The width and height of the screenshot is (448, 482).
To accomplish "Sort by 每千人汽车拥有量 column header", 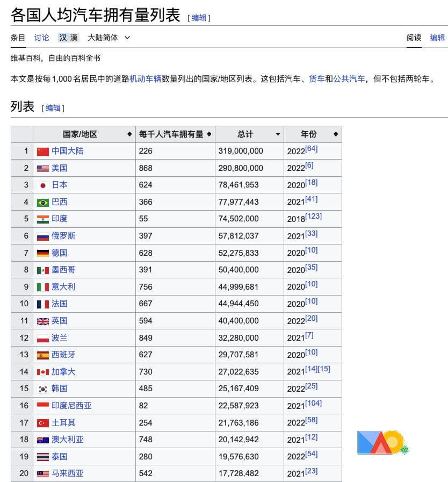I will [175, 134].
